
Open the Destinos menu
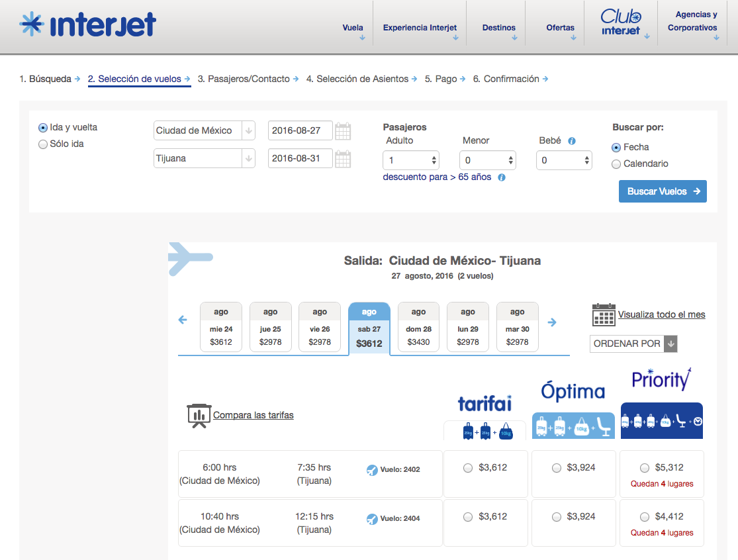tap(498, 28)
